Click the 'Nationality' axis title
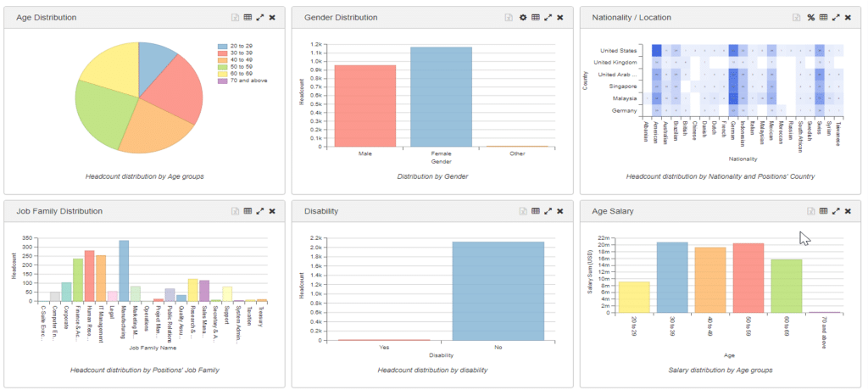The width and height of the screenshot is (868, 390). click(743, 159)
